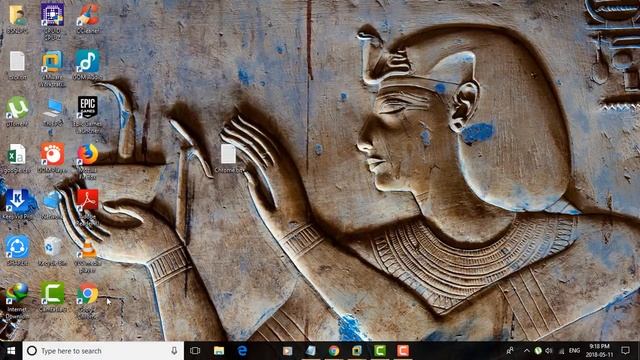
Task: Switch to VMware Workstation in taskbar
Action: coord(357,351)
